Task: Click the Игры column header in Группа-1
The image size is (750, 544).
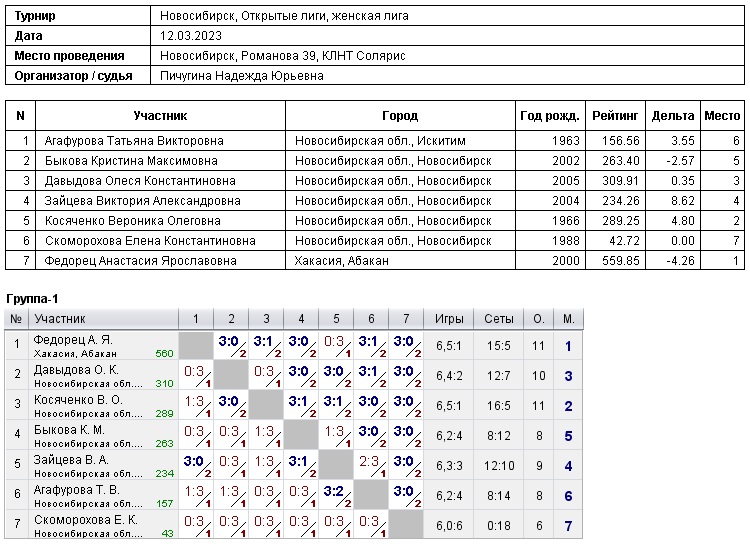Action: [x=449, y=319]
